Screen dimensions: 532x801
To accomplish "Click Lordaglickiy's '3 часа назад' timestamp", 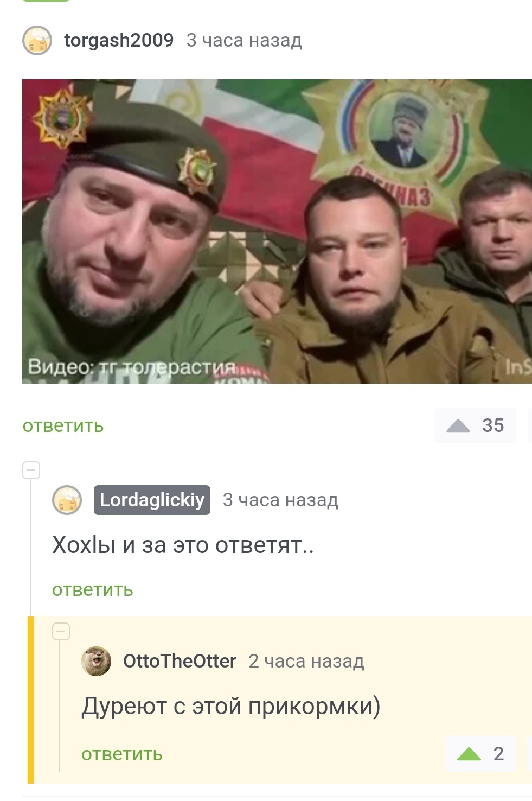I will click(x=280, y=500).
